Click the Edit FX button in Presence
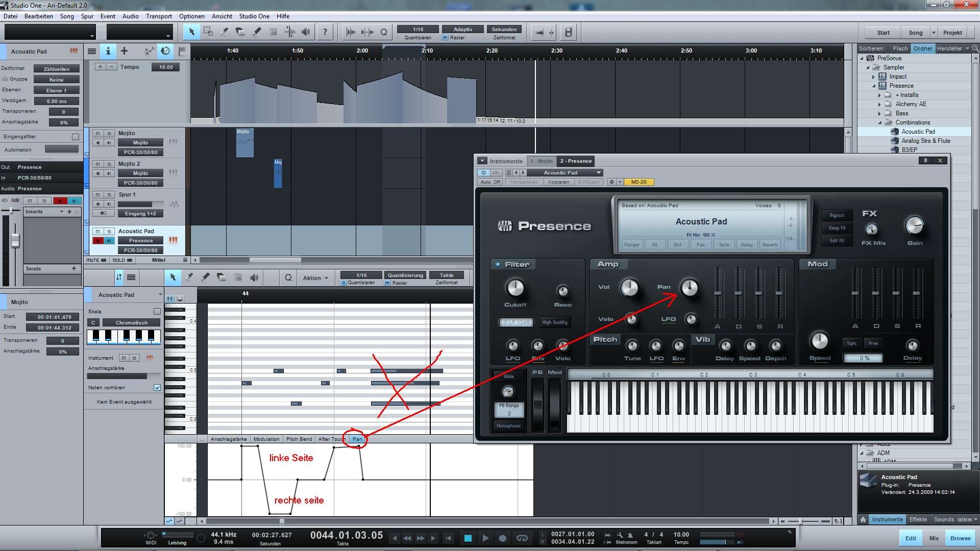980x551 pixels. [x=837, y=241]
